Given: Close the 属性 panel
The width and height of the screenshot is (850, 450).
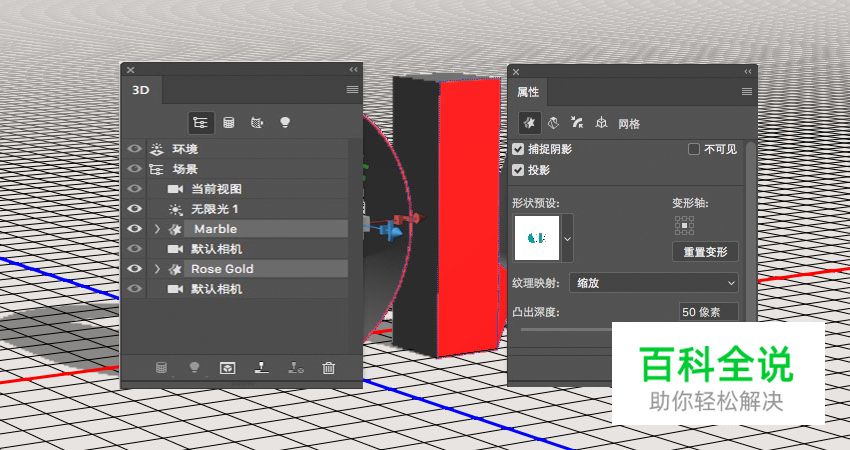Looking at the screenshot, I should (516, 72).
